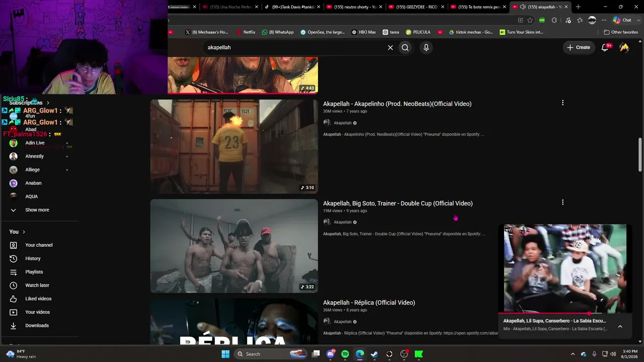
Task: Open AQUA subscription channel
Action: (31, 197)
